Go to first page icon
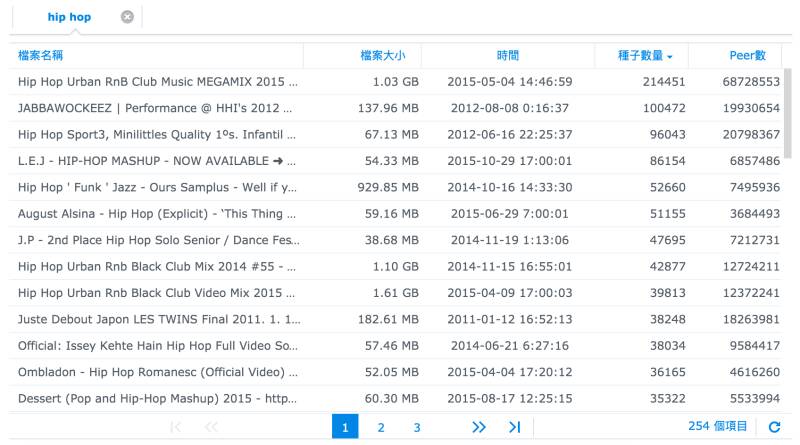 176,427
